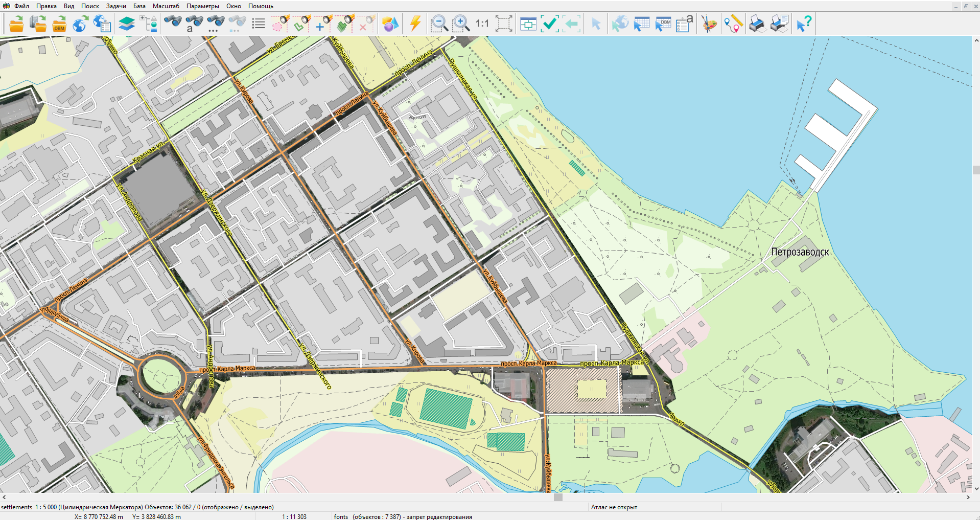The width and height of the screenshot is (980, 520).
Task: Click the help cursor question mark icon
Action: [803, 24]
